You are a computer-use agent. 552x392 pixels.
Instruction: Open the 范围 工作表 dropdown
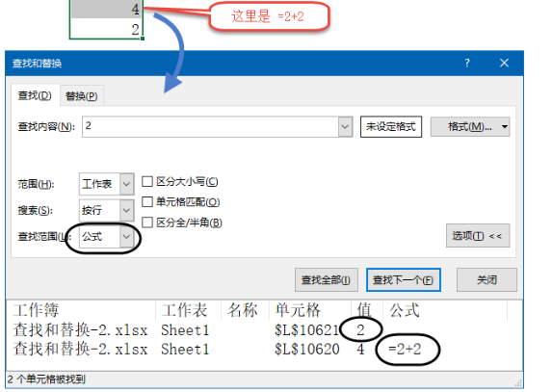coord(106,184)
